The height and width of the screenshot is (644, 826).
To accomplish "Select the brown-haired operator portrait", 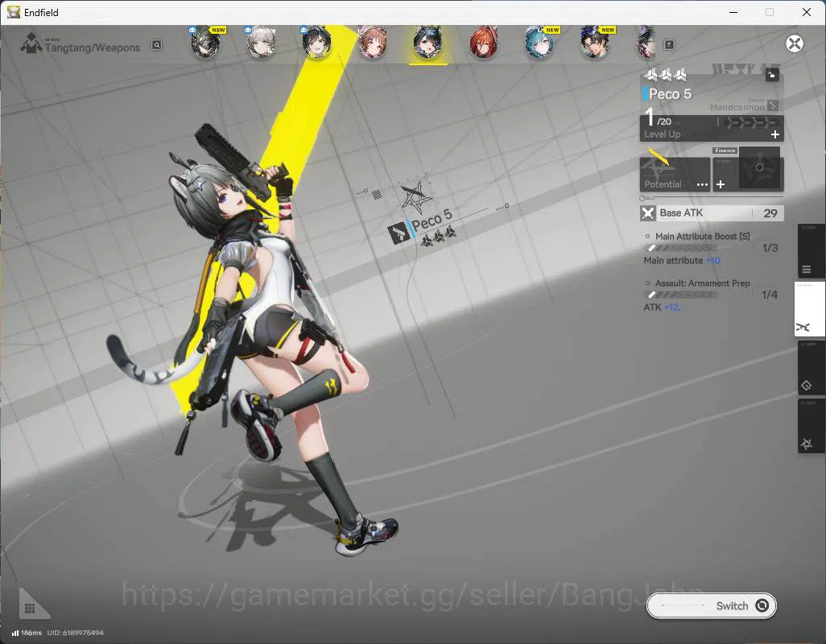I will pos(373,42).
